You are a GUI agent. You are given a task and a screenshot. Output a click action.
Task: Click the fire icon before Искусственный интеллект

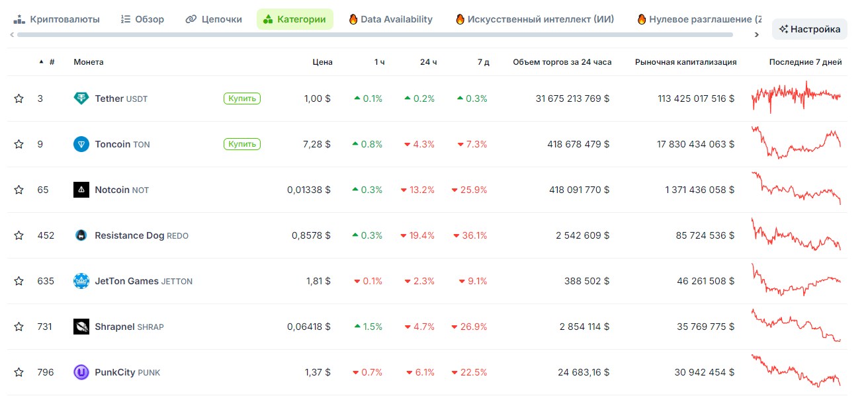[x=460, y=19]
